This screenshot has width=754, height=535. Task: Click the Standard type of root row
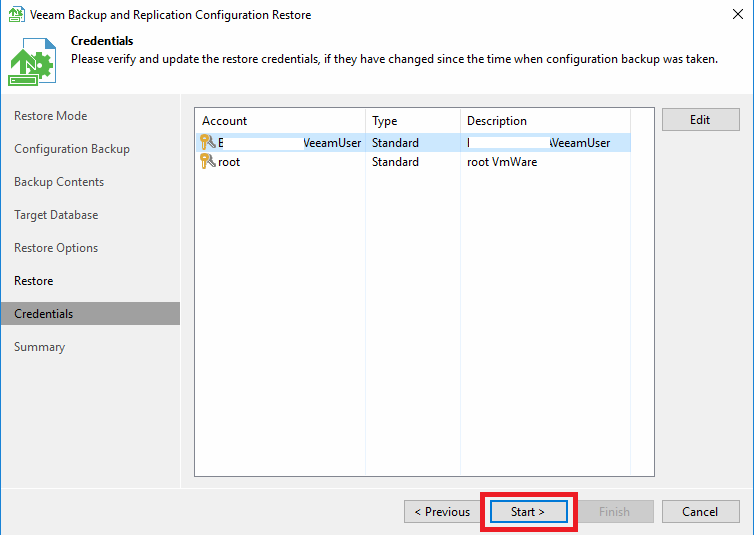[x=395, y=162]
